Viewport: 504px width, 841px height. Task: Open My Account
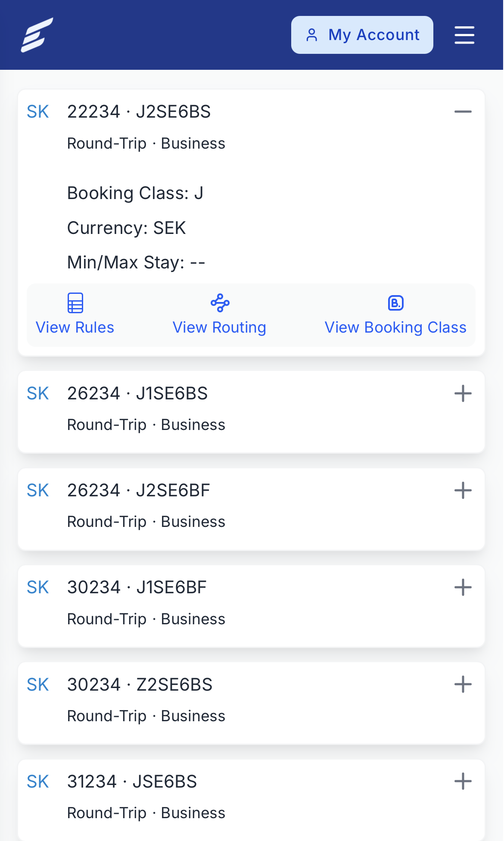point(362,35)
